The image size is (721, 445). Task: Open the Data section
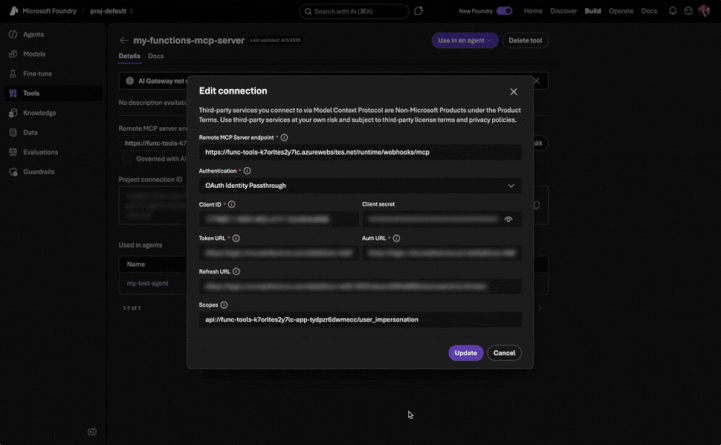point(30,132)
